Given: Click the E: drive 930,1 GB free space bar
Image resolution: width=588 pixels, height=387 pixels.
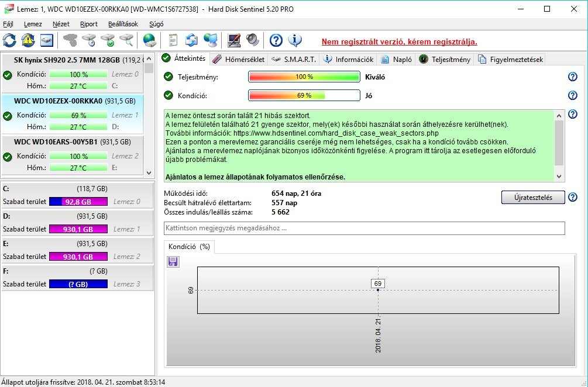Looking at the screenshot, I should coord(78,257).
